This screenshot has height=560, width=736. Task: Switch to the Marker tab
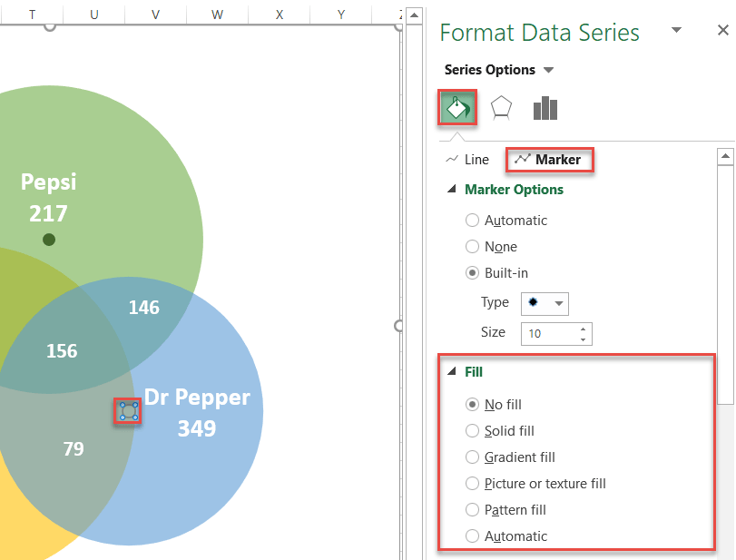coord(548,160)
